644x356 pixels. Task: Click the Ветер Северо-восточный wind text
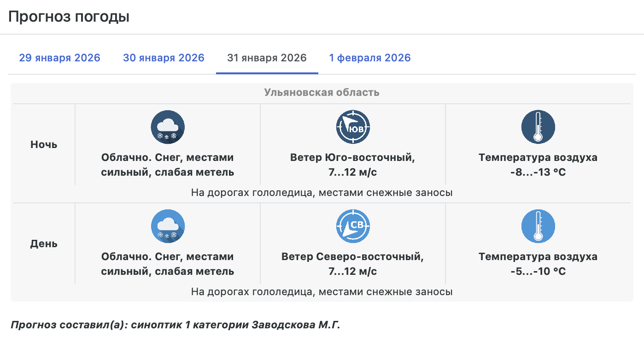point(352,257)
